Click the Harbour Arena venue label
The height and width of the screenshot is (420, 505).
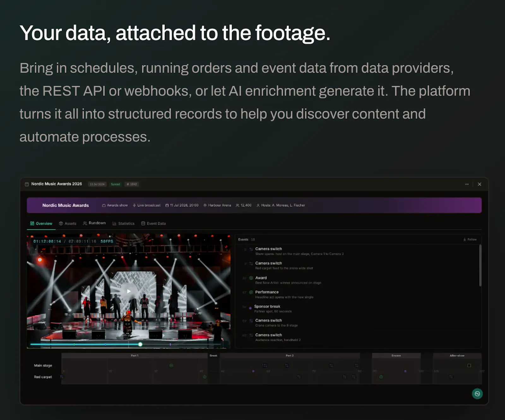click(217, 205)
